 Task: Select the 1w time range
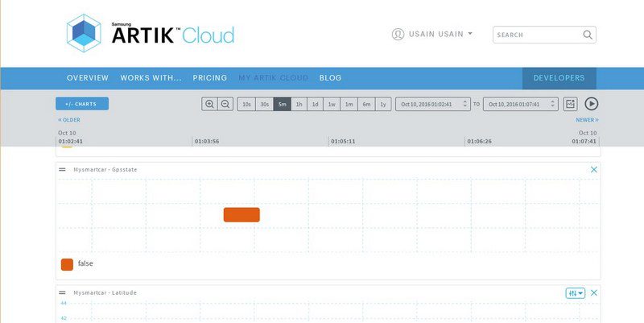click(332, 105)
